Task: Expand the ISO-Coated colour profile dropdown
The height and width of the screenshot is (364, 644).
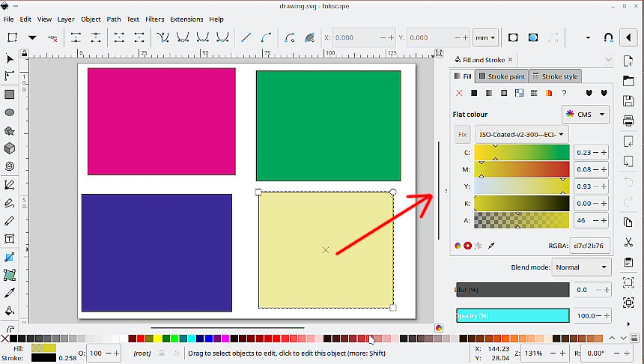Action: [522, 135]
